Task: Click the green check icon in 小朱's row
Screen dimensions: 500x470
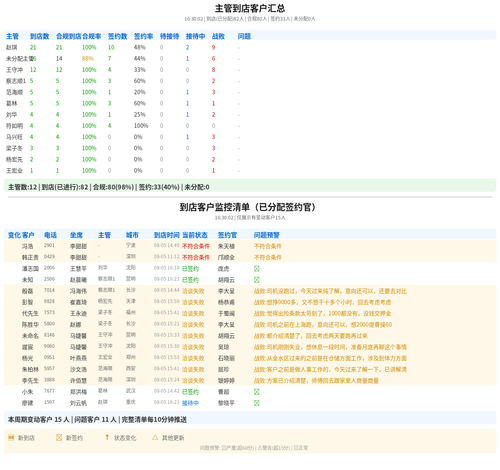Action: click(257, 392)
